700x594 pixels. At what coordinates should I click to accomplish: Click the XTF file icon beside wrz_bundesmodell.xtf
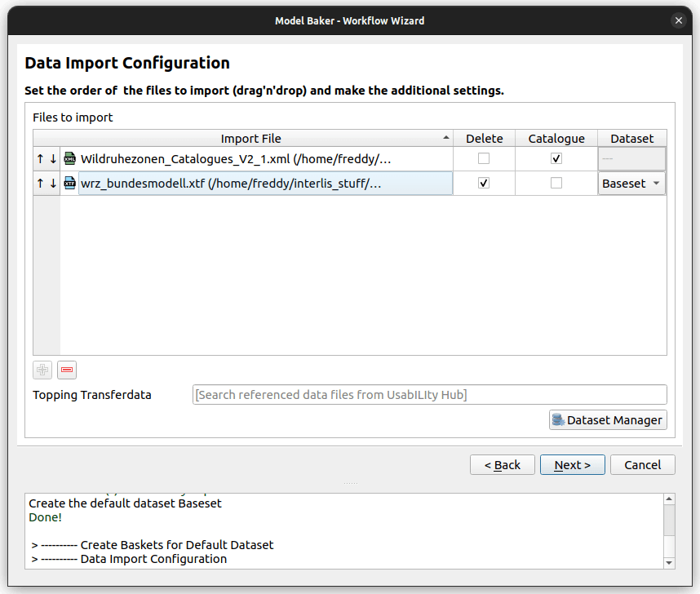(x=69, y=183)
